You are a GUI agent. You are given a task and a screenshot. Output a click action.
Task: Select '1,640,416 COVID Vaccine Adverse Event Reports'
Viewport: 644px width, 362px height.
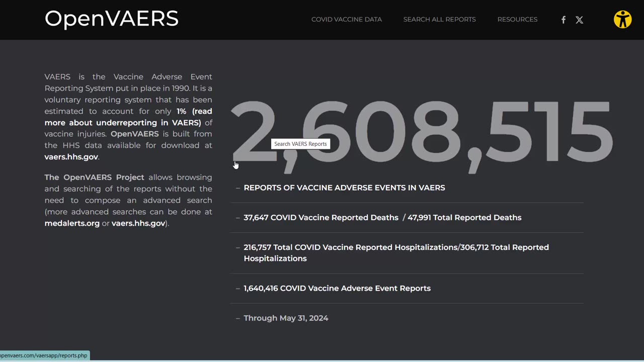tap(337, 288)
